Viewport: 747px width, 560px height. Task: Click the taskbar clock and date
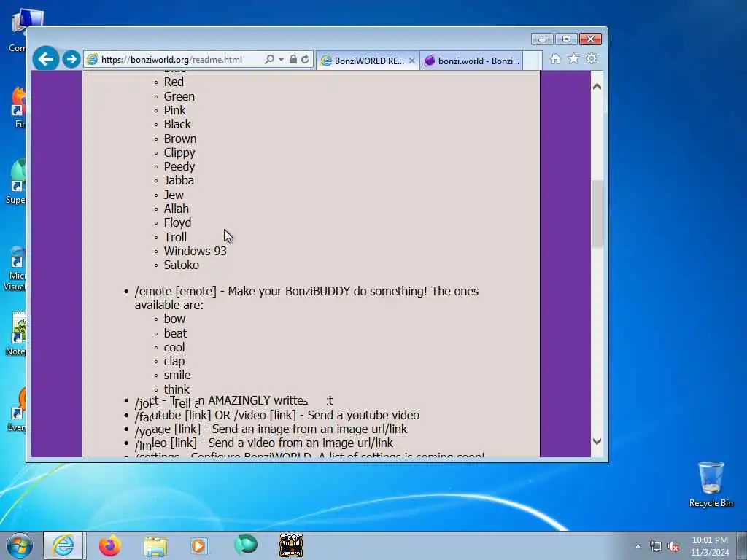click(710, 546)
